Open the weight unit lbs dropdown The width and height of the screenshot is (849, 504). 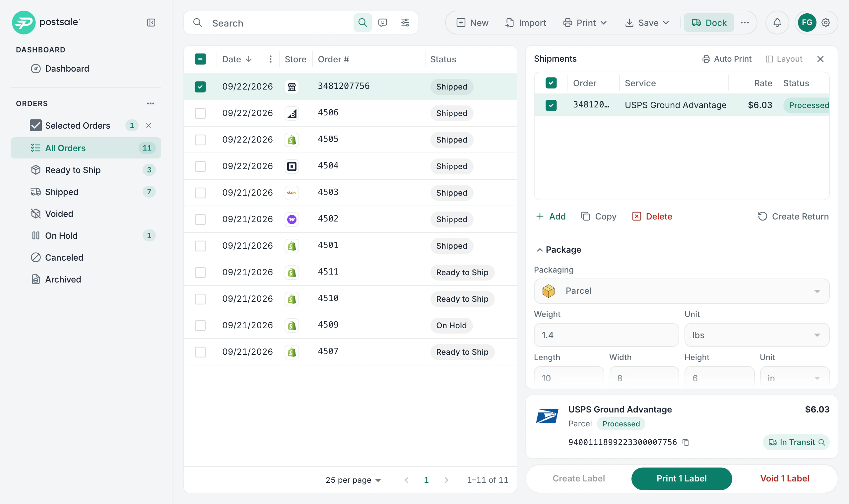tap(756, 335)
